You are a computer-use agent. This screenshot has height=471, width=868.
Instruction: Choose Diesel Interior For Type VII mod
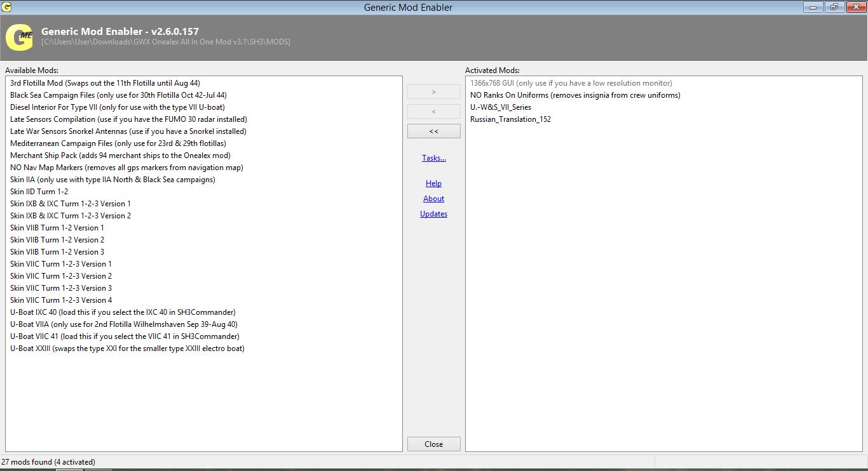click(x=118, y=107)
